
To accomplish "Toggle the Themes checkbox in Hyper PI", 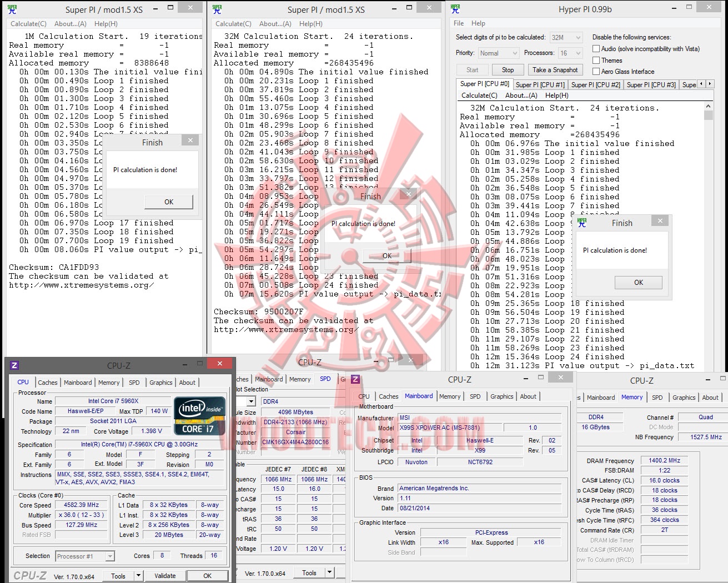I will pyautogui.click(x=596, y=60).
